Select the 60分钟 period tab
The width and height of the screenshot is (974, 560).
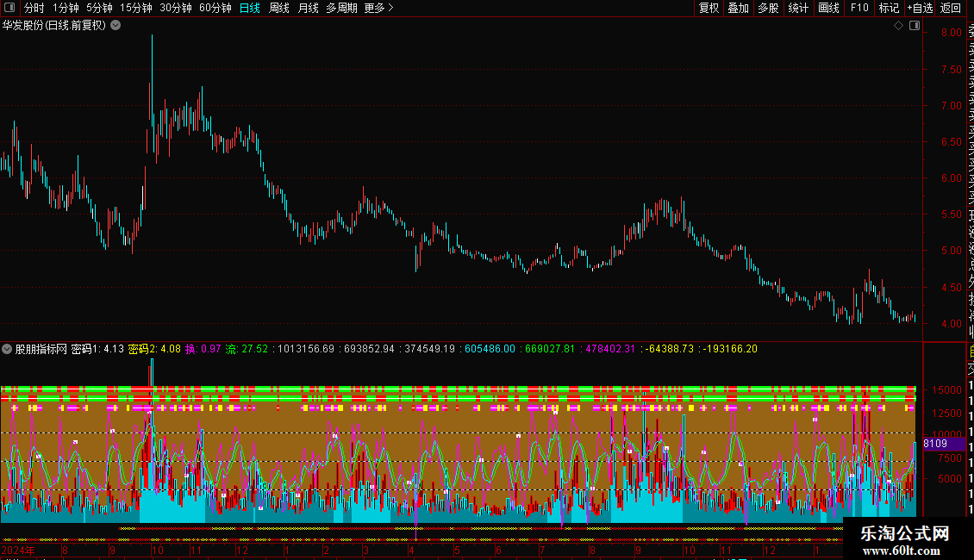(215, 8)
